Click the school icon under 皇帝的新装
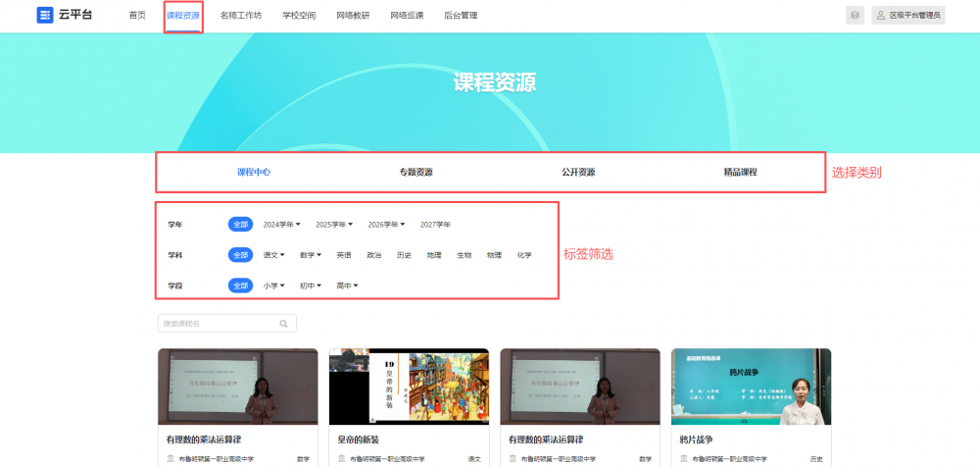 click(342, 458)
